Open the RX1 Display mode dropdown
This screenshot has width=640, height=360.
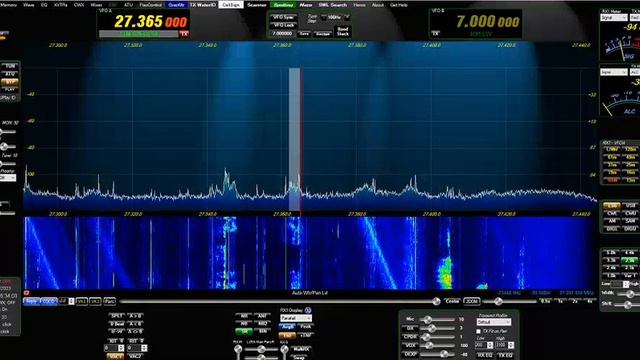[296, 318]
